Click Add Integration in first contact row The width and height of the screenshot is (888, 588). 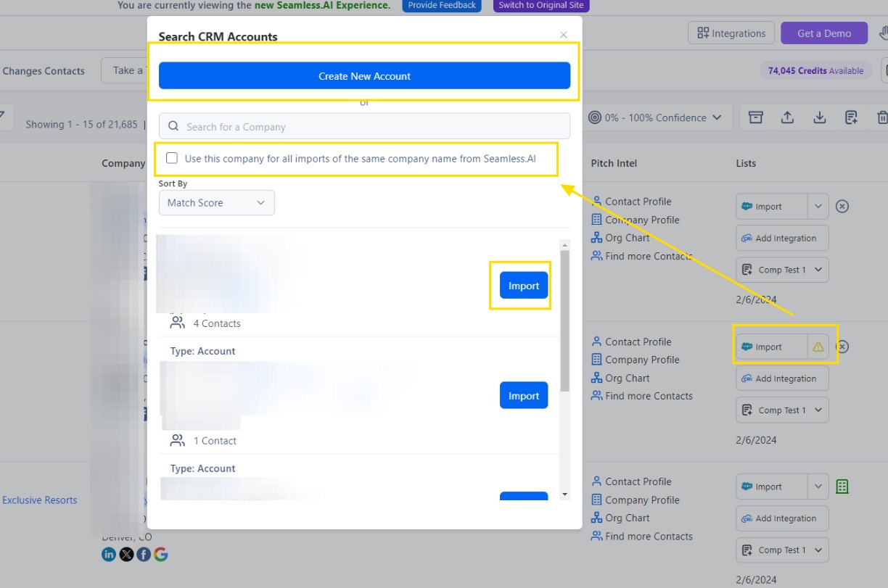782,238
